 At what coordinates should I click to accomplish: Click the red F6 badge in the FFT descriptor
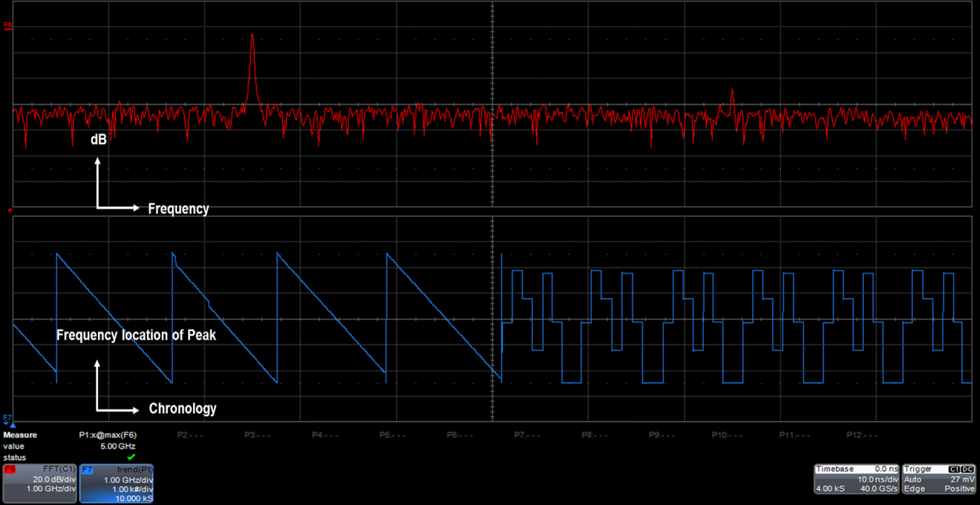tap(10, 469)
